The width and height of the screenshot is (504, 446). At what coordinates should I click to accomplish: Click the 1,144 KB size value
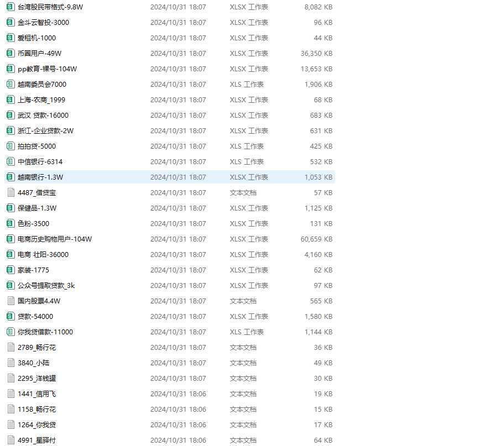tap(318, 332)
